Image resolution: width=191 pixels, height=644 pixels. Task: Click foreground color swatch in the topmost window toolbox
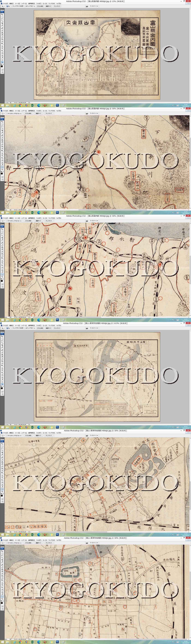point(2,66)
